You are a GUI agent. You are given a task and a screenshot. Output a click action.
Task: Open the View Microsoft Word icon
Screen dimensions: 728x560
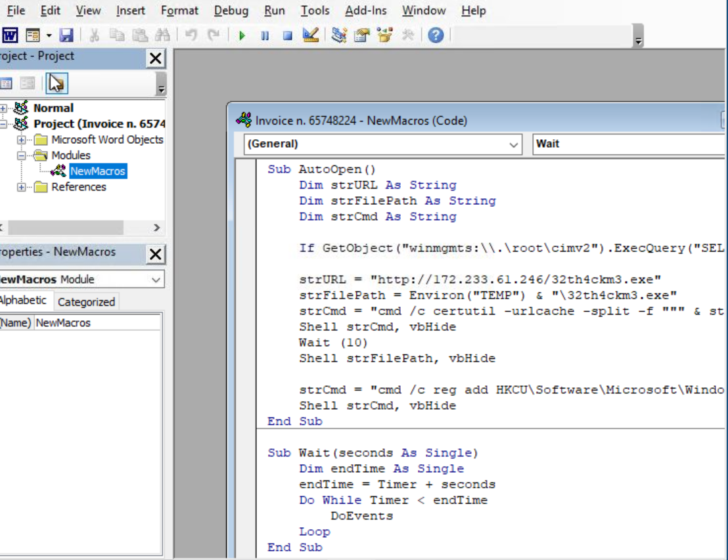10,35
